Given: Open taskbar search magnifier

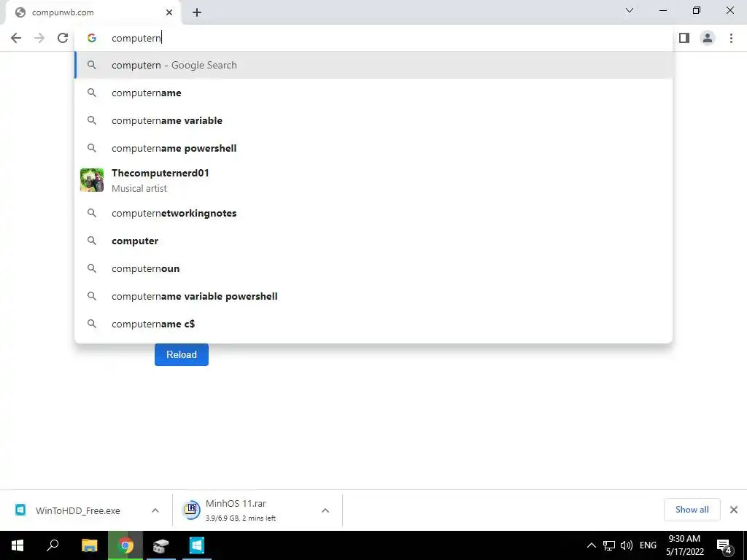Looking at the screenshot, I should pyautogui.click(x=53, y=545).
